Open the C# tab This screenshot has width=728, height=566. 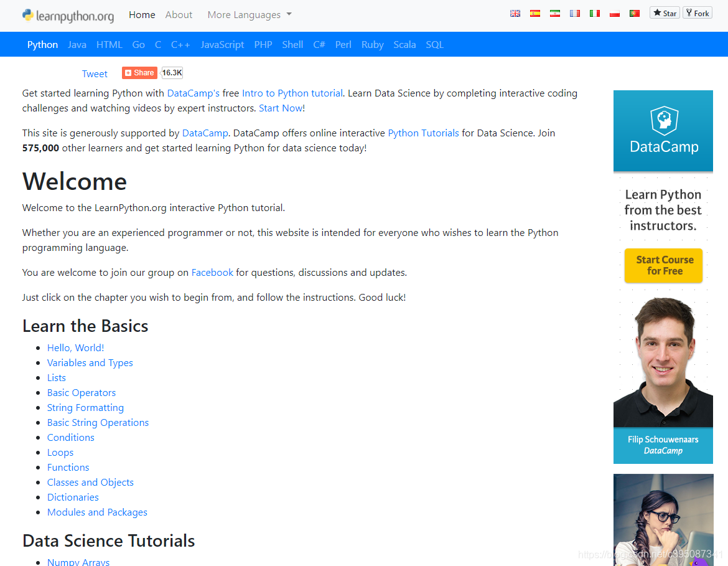pyautogui.click(x=319, y=45)
